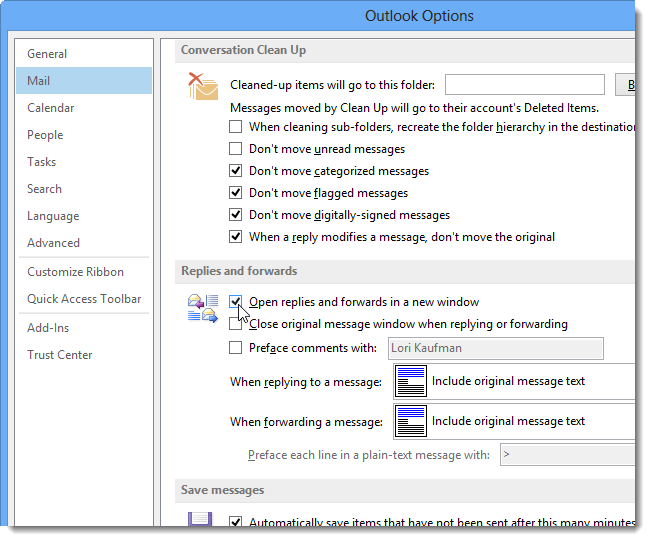Viewport: 650px width, 541px height.
Task: Click the Replies and forwards section icon
Action: point(203,308)
